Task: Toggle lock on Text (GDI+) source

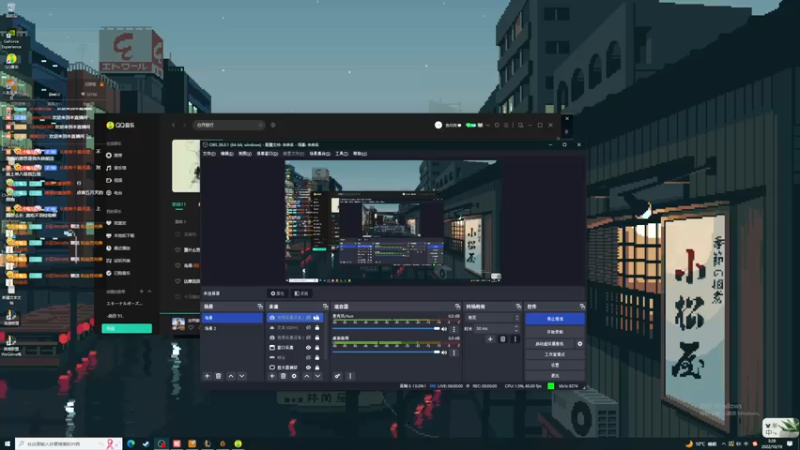Action: coord(317,328)
